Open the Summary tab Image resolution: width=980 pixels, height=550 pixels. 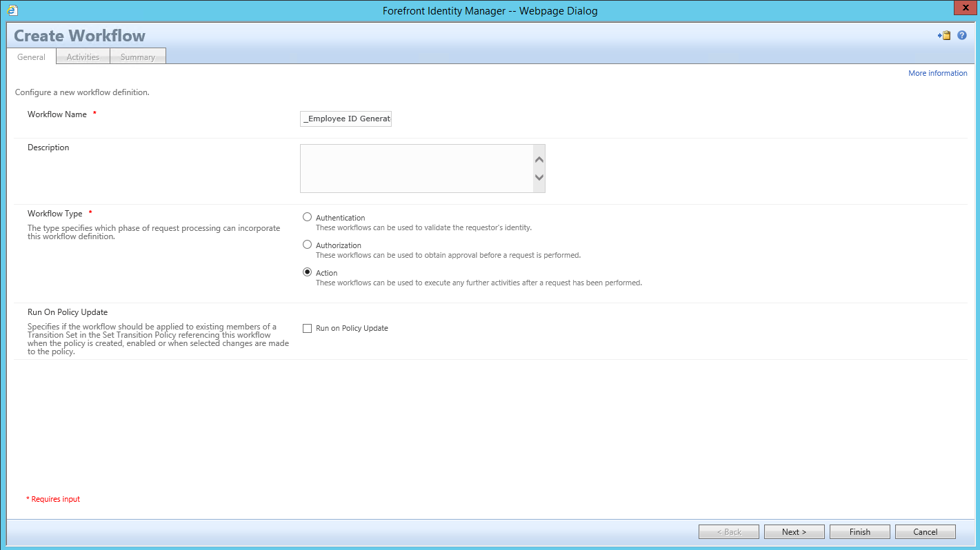pyautogui.click(x=137, y=57)
